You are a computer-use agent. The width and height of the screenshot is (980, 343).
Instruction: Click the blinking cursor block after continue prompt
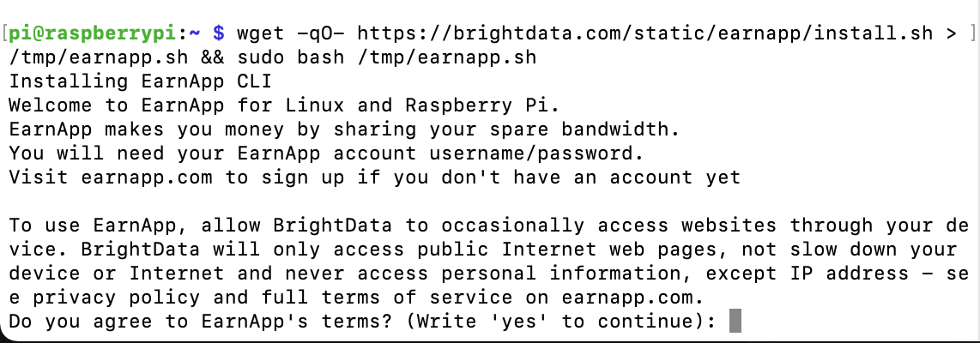pos(735,322)
